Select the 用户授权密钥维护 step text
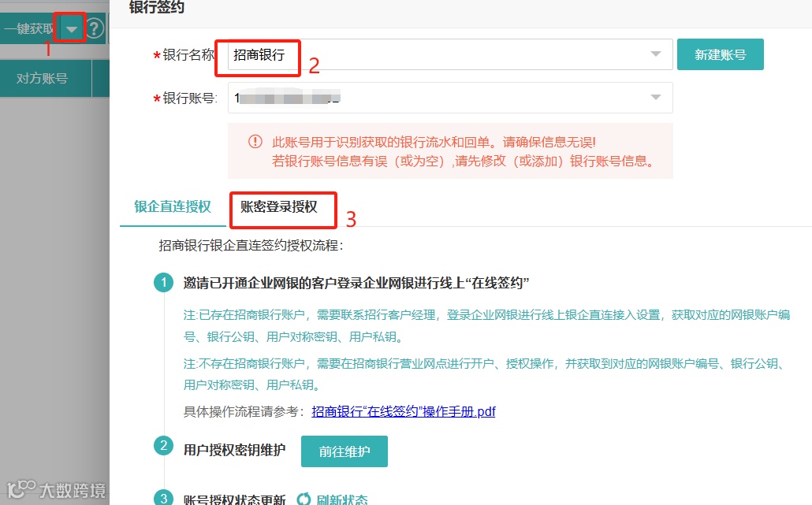 click(235, 450)
